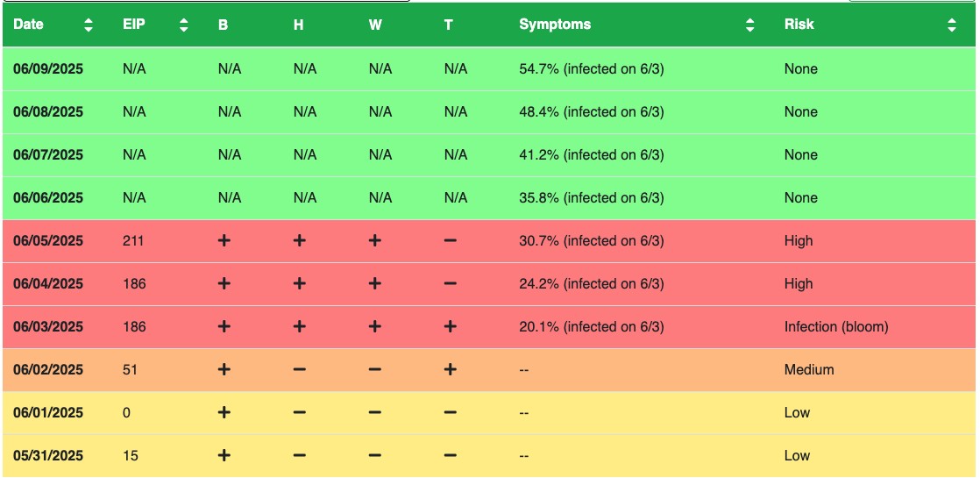Click the 54.7% symptoms cell
Viewport: 980px width, 485px height.
[591, 69]
